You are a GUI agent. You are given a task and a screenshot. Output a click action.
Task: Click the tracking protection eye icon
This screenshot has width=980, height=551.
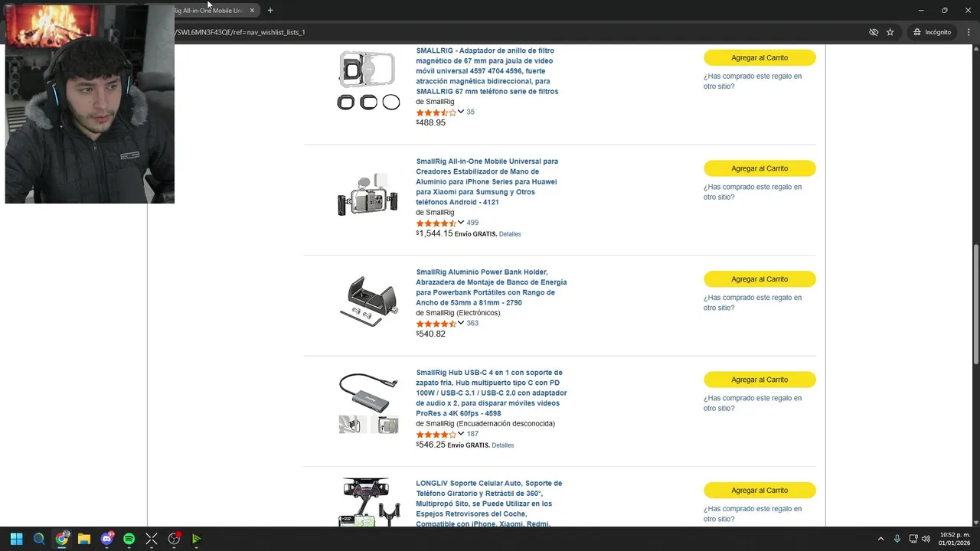click(874, 32)
